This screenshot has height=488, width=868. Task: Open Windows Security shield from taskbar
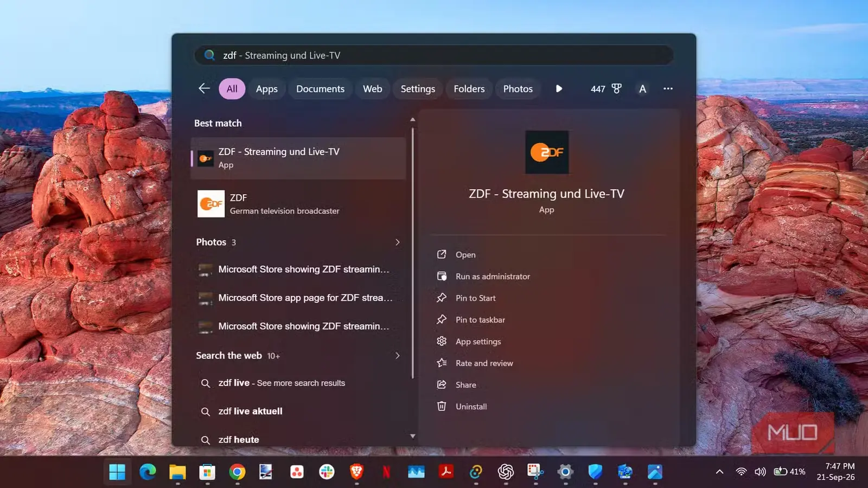pos(595,472)
